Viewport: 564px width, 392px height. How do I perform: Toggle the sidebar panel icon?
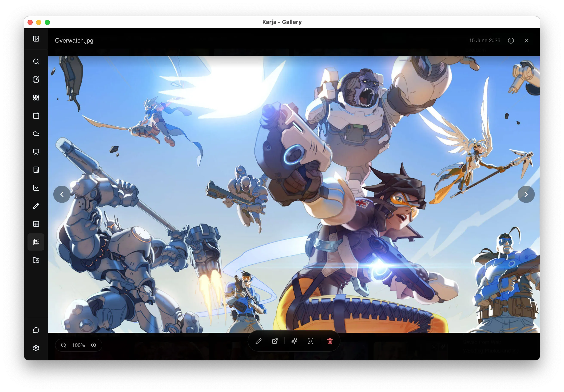(x=36, y=39)
